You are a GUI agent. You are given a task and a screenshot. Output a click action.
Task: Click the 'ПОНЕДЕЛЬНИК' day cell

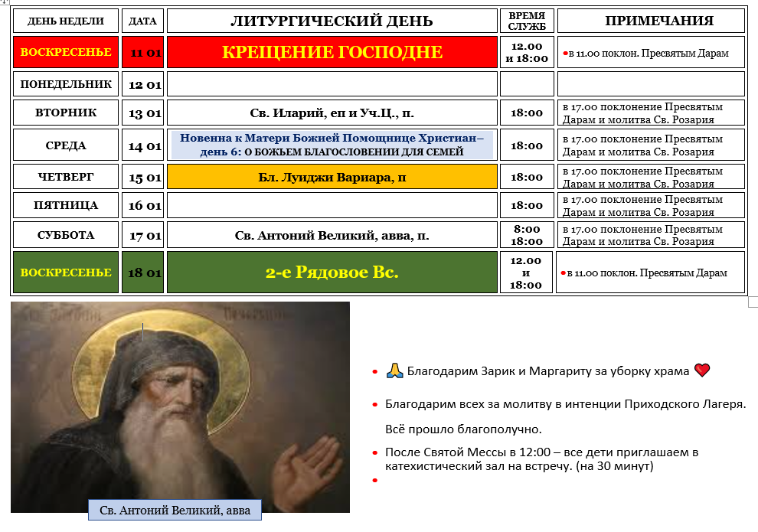click(66, 84)
